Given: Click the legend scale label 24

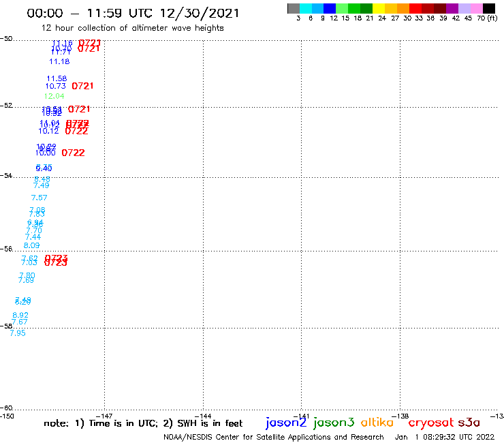Looking at the screenshot, I should point(382,18).
